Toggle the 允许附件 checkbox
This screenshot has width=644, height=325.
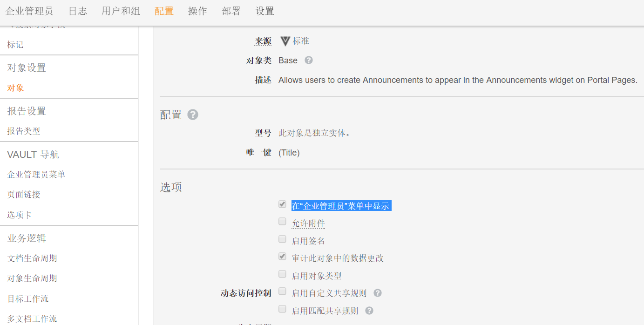[282, 222]
